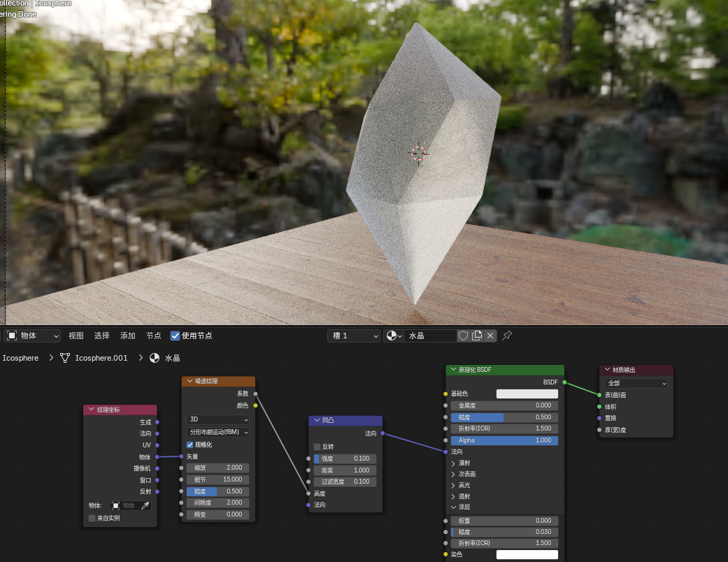The image size is (728, 562).
Task: Click the new material duplicate icon
Action: 477,336
